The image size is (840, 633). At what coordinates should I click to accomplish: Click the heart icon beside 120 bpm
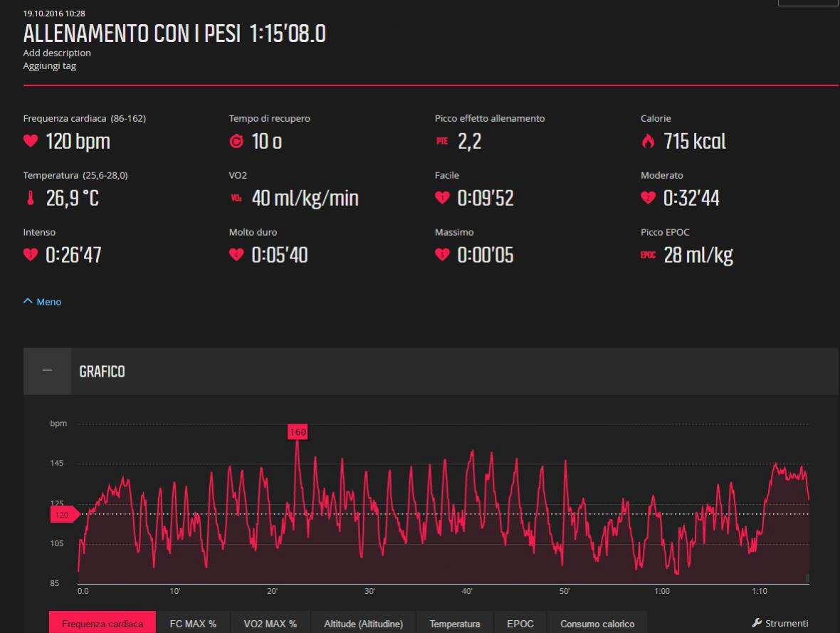tap(30, 142)
